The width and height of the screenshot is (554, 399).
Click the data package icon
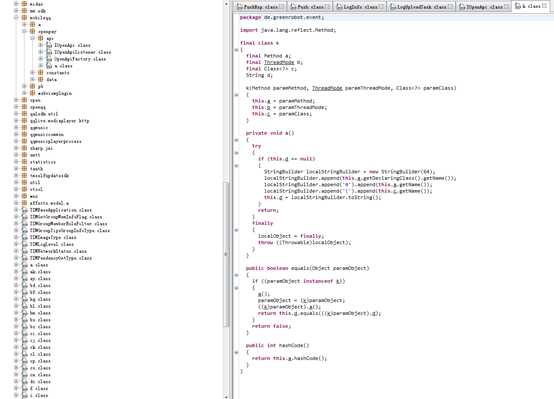point(41,80)
